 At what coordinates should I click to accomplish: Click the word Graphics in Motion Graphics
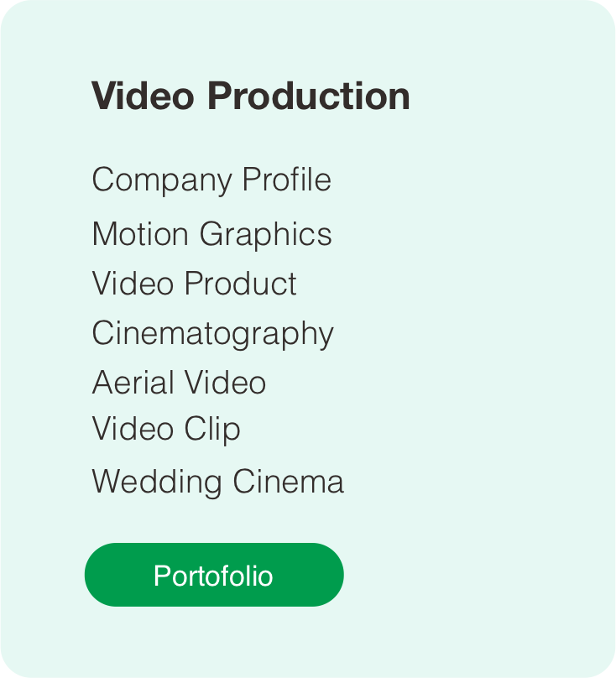click(x=265, y=233)
